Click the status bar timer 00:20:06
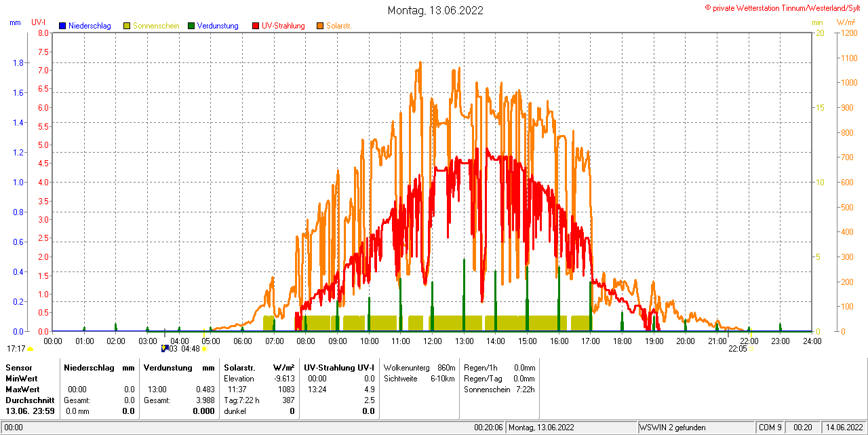This screenshot has width=868, height=435. 488,428
